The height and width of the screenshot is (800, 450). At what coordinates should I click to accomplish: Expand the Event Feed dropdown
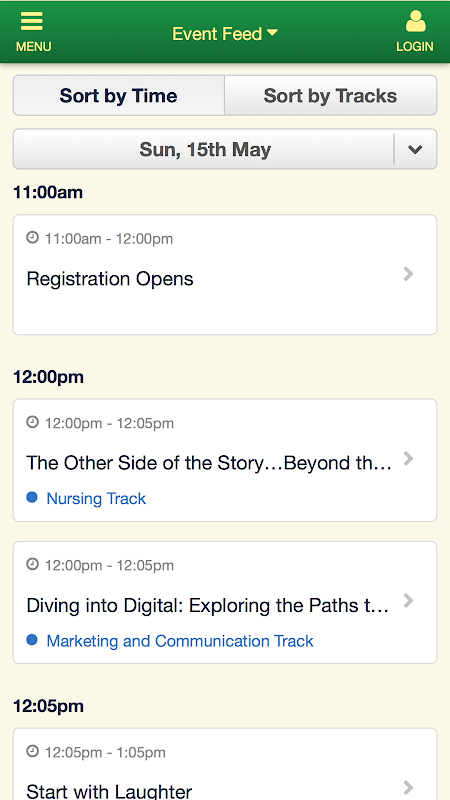click(225, 34)
